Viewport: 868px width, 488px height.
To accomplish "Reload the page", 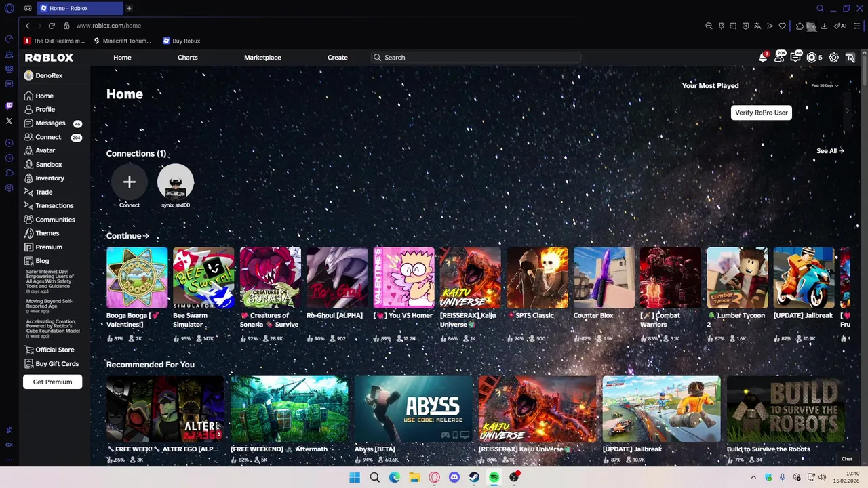I will [52, 26].
